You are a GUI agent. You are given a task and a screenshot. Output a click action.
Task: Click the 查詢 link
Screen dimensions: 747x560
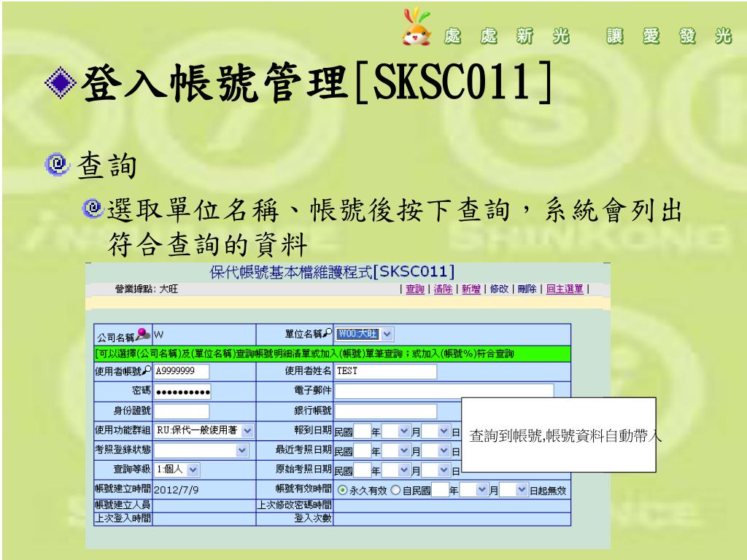(415, 289)
